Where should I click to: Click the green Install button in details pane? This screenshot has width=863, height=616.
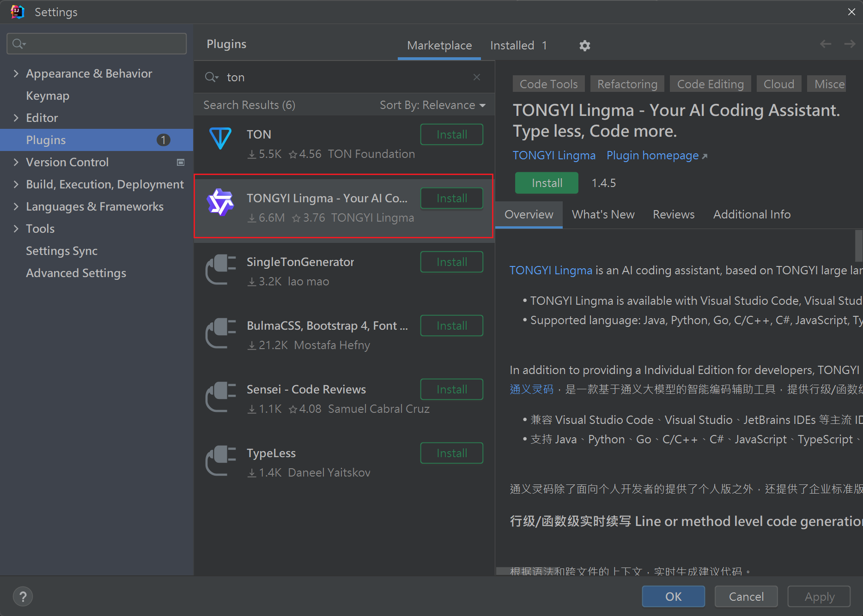click(547, 183)
